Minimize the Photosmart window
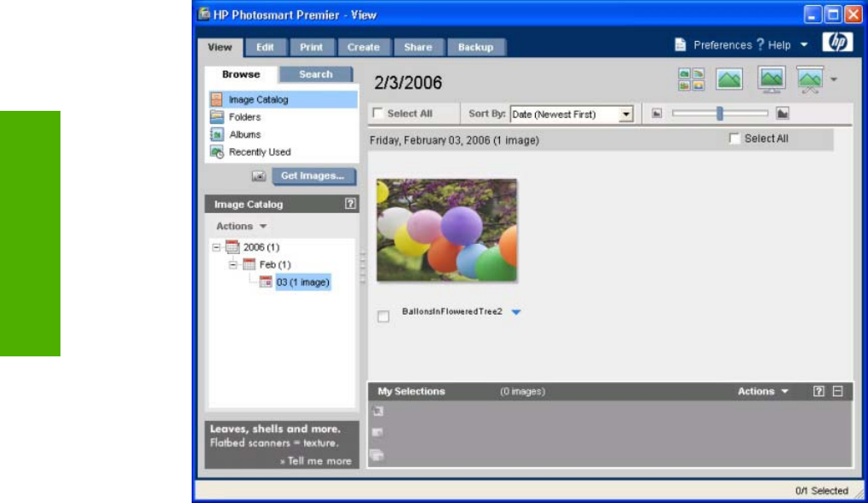The image size is (868, 503). coord(812,14)
